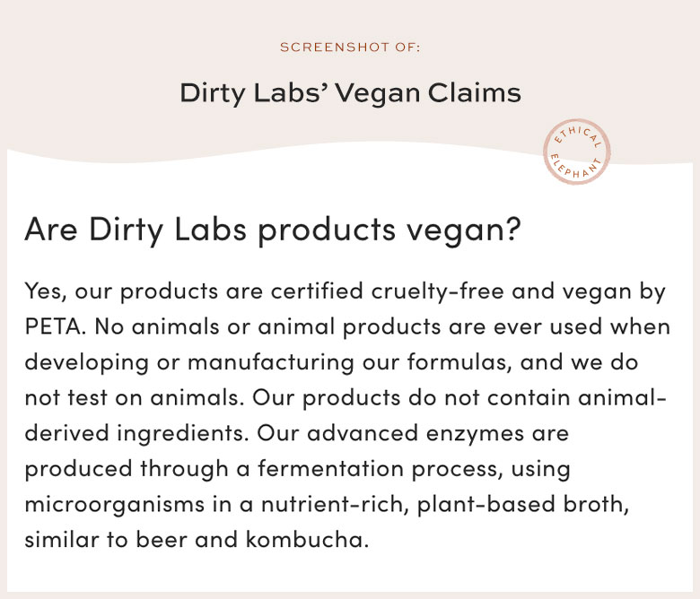Image resolution: width=700 pixels, height=599 pixels.
Task: Click the word 'cruelty-free' in the first line
Action: click(x=438, y=291)
